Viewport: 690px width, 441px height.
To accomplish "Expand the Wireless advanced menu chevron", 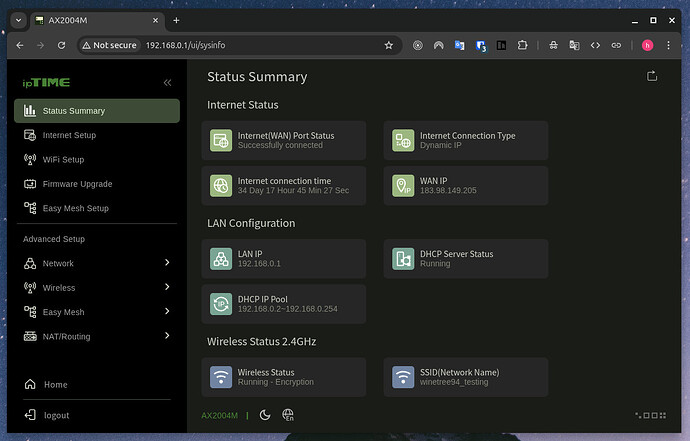I will click(x=167, y=287).
